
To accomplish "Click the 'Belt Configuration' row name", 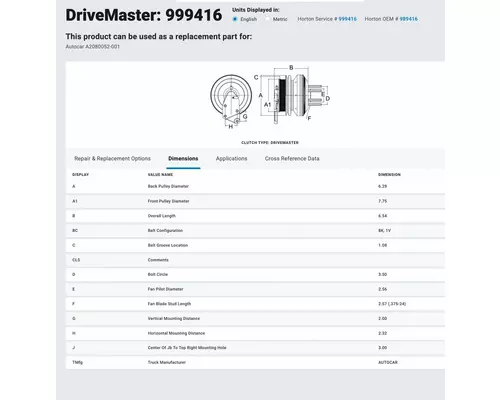I will pyautogui.click(x=165, y=230).
